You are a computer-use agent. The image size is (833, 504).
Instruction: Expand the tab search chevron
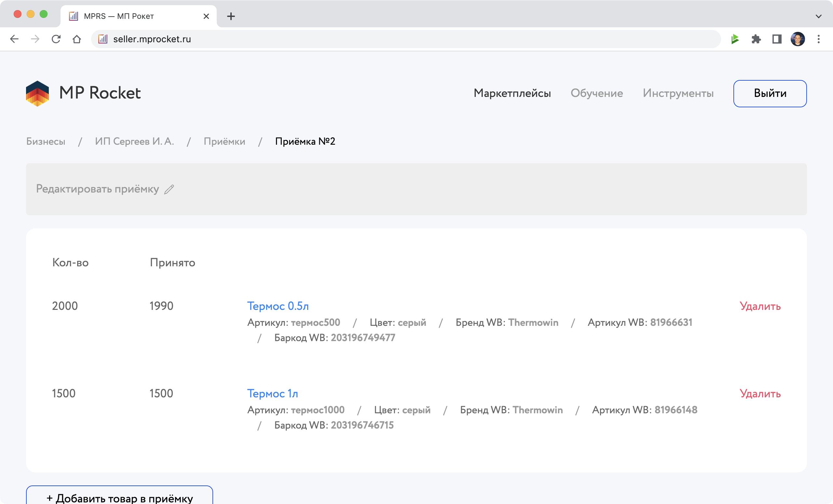coord(818,16)
